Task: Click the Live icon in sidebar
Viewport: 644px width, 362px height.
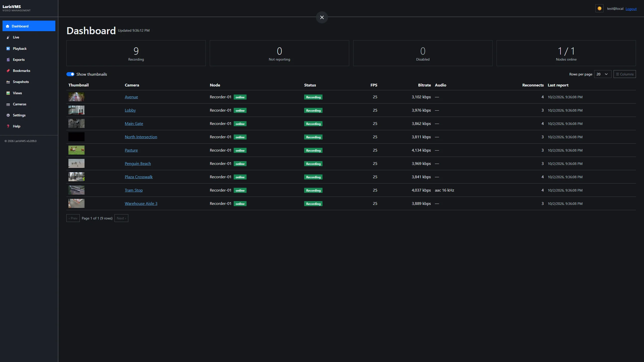Action: [8, 37]
